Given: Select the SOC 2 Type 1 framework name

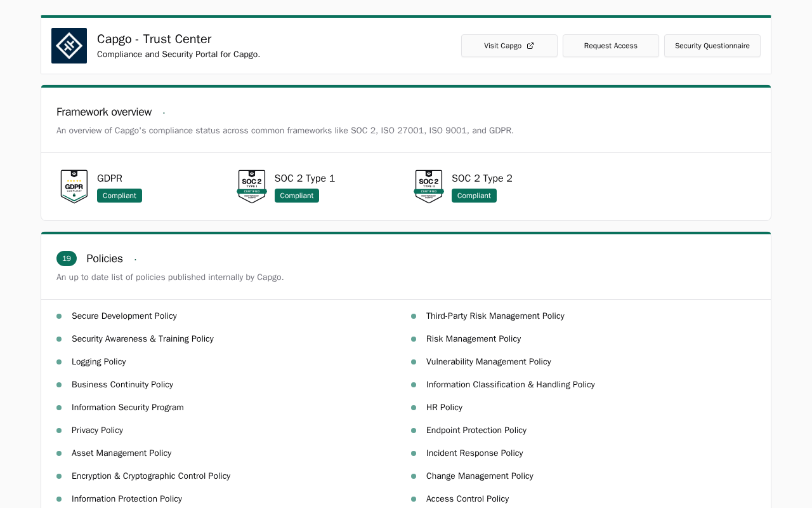Looking at the screenshot, I should (304, 178).
